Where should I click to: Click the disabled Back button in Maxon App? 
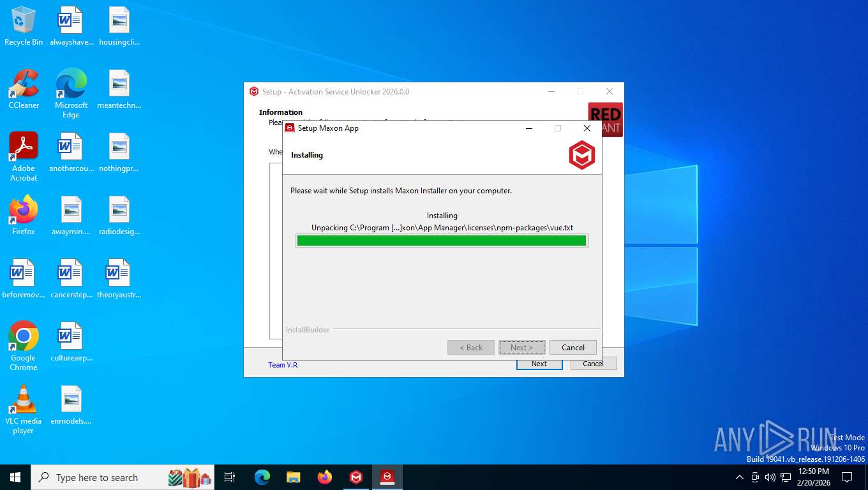pyautogui.click(x=471, y=348)
